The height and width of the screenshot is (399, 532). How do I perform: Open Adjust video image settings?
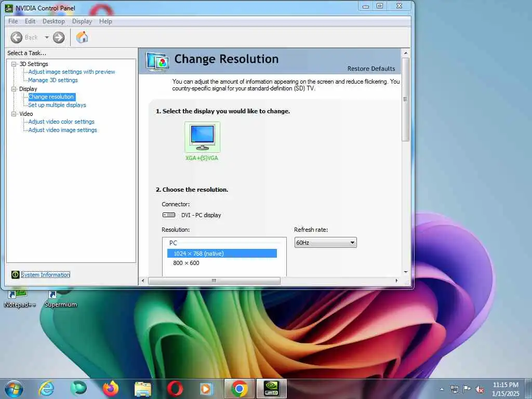point(63,130)
